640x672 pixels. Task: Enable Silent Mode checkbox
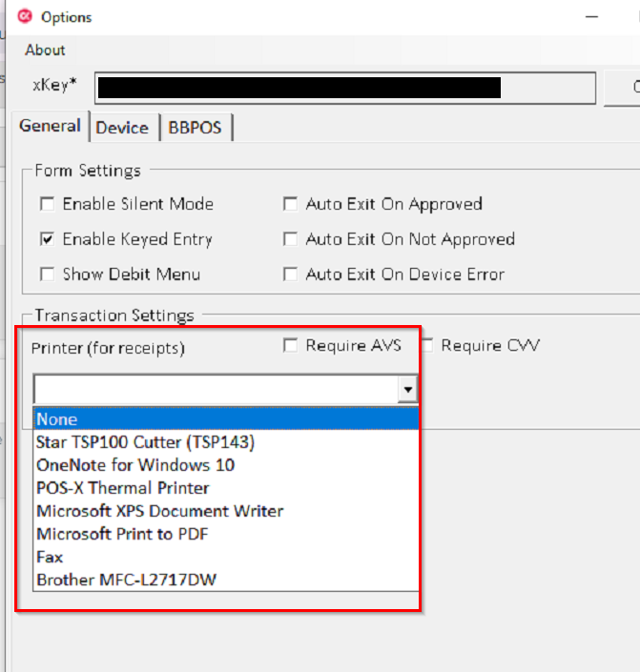point(47,204)
